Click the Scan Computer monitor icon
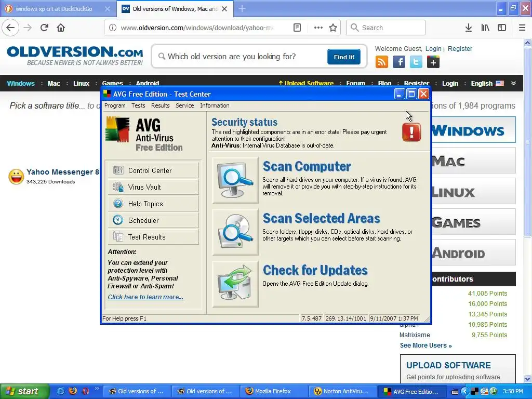The height and width of the screenshot is (399, 532). (235, 180)
